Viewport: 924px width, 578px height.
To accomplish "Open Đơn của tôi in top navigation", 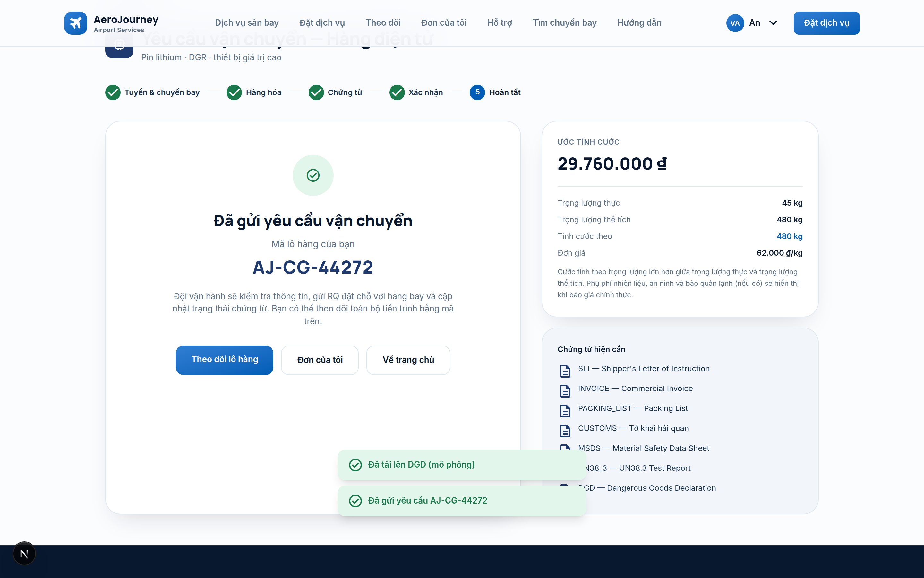I will pos(444,23).
